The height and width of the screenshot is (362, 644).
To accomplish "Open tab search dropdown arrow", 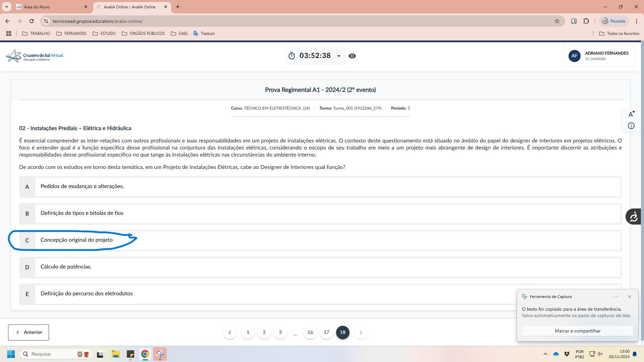I will (6, 7).
